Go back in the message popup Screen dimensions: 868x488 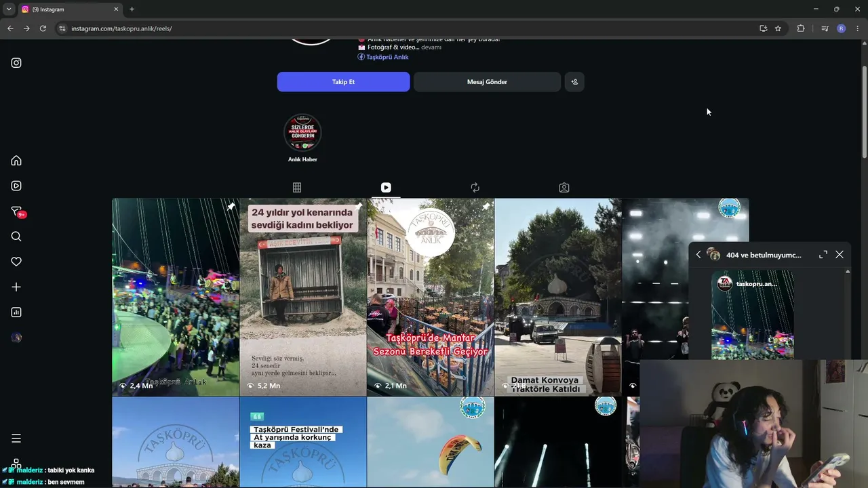click(698, 255)
